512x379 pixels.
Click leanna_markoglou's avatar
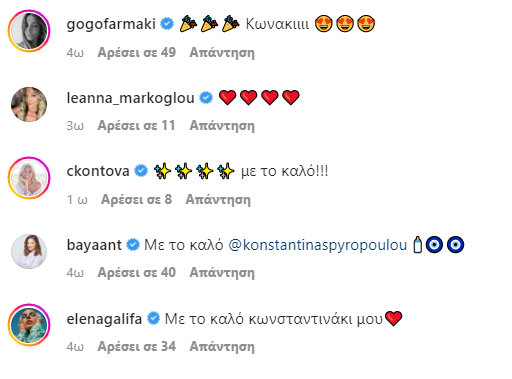29,104
